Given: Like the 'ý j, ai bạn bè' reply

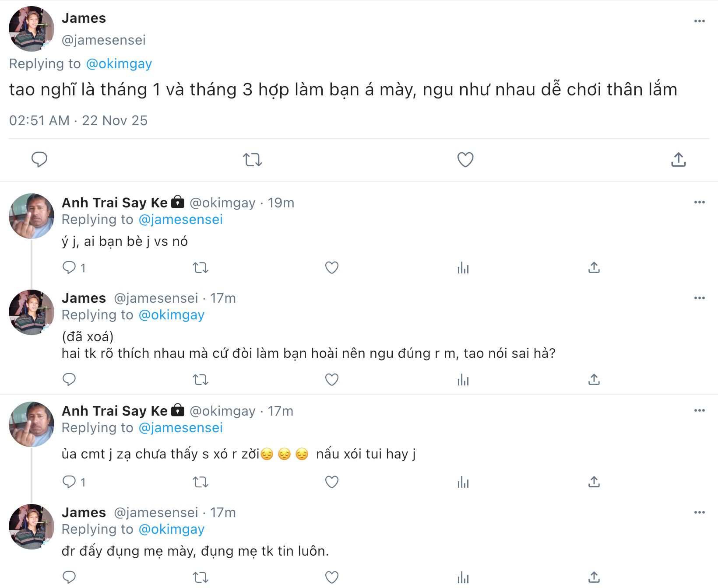Looking at the screenshot, I should [x=332, y=267].
